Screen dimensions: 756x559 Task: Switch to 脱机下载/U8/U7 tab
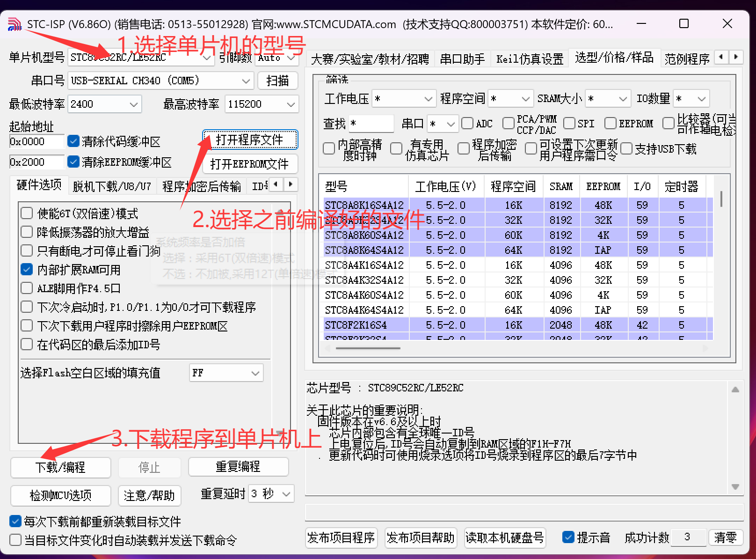(112, 186)
